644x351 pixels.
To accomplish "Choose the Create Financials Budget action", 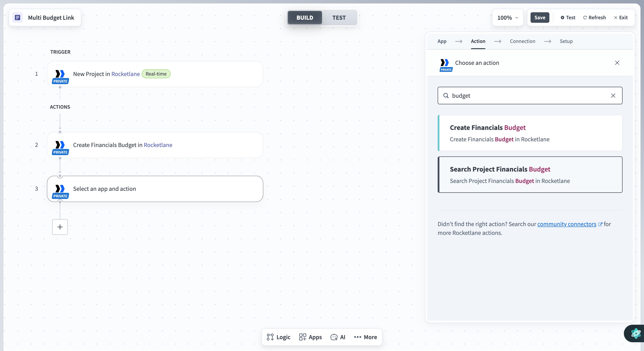I will tap(530, 133).
